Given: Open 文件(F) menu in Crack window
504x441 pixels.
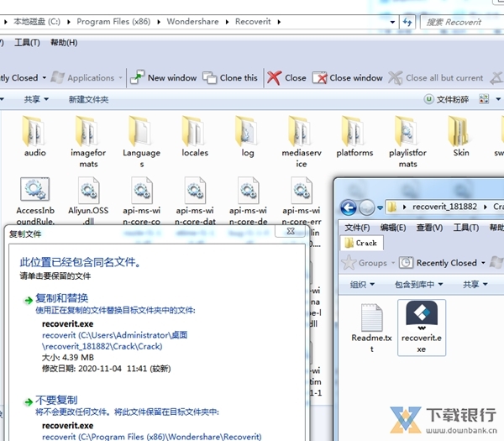Looking at the screenshot, I should pos(357,228).
